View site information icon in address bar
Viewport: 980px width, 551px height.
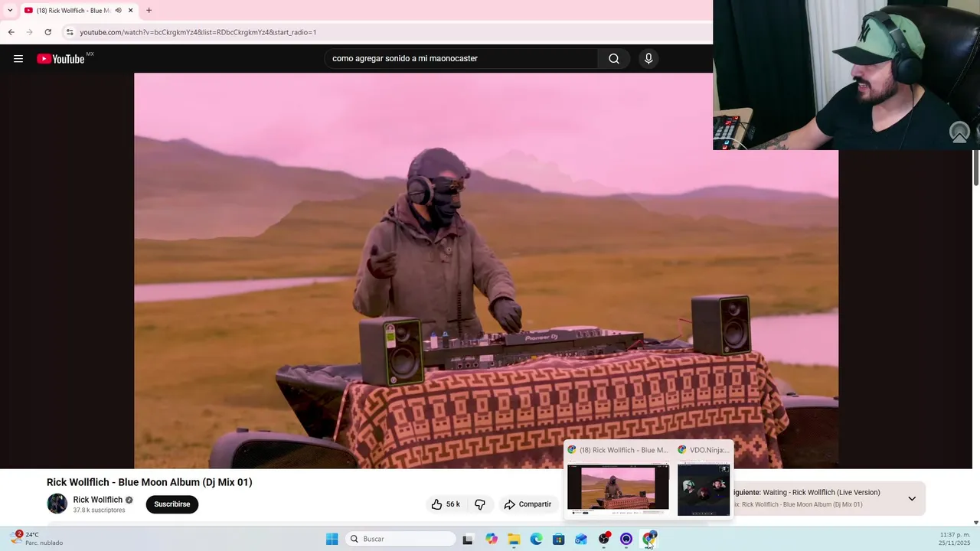click(x=70, y=32)
